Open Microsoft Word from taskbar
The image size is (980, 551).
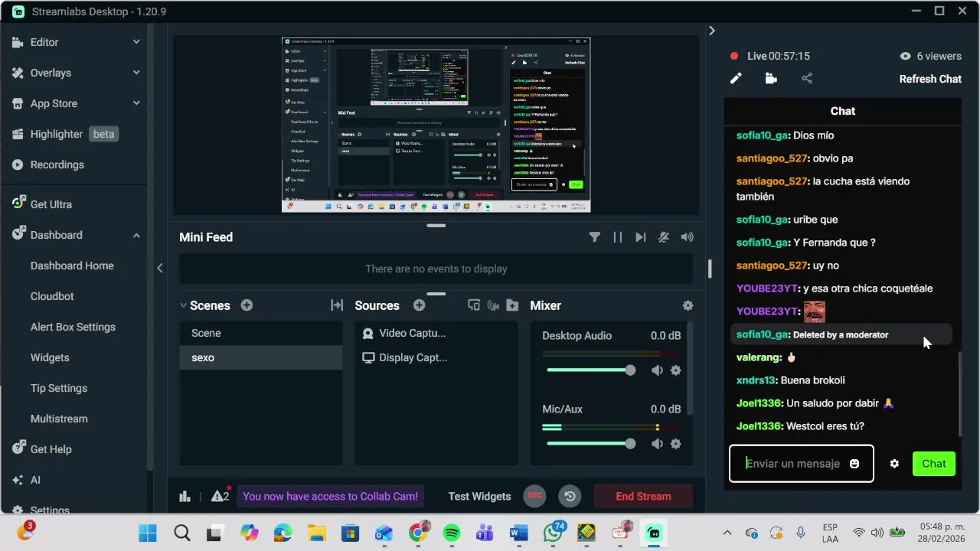click(519, 533)
